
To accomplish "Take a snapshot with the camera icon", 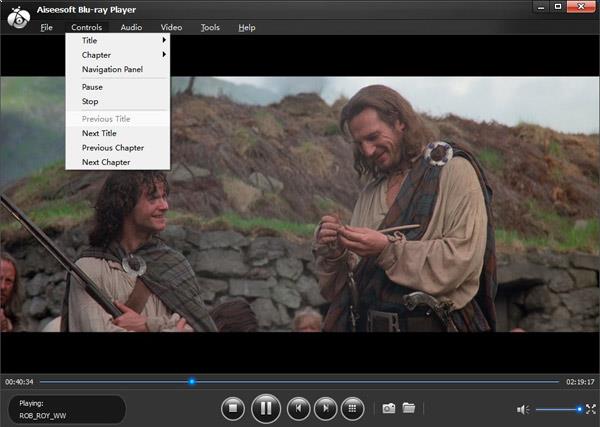I will (x=389, y=408).
